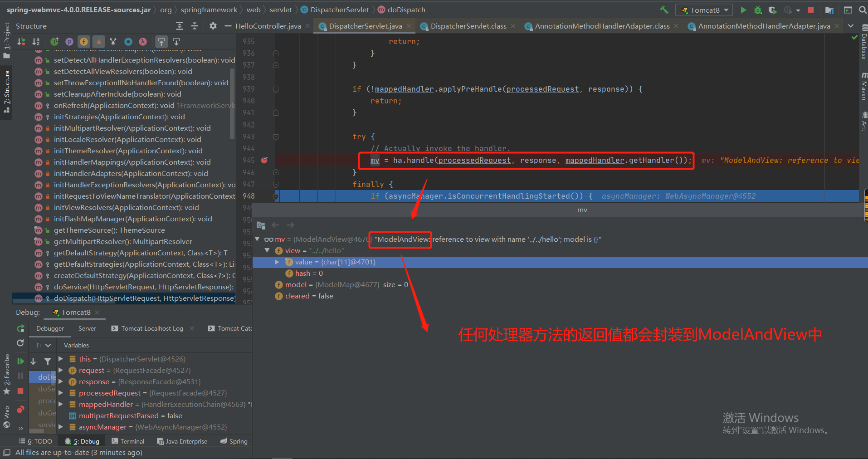Run Tomcat8 with the green play icon

pyautogui.click(x=743, y=10)
